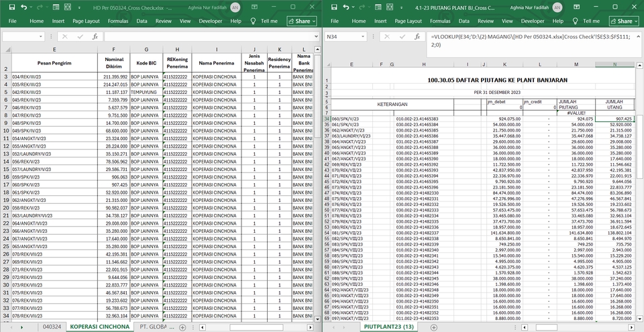The width and height of the screenshot is (644, 332).
Task: Click Tell me search in the PIUTANG PLANT BJ window
Action: (x=591, y=21)
